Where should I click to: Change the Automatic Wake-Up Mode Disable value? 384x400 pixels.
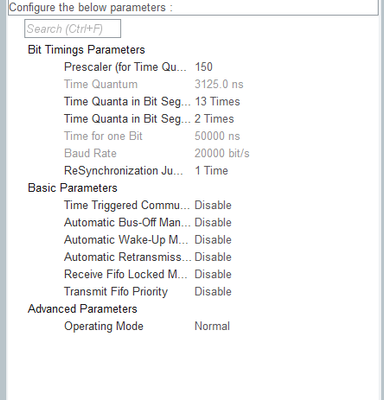213,240
